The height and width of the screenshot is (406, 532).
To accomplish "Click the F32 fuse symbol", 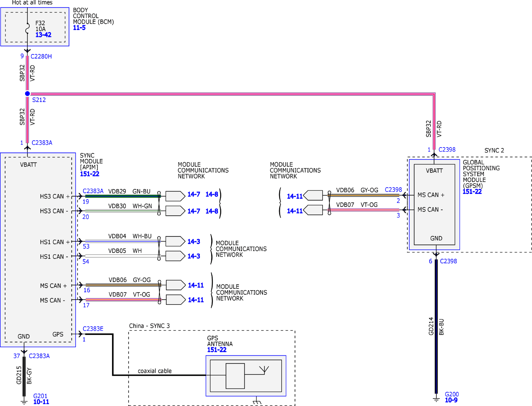I will (27, 28).
